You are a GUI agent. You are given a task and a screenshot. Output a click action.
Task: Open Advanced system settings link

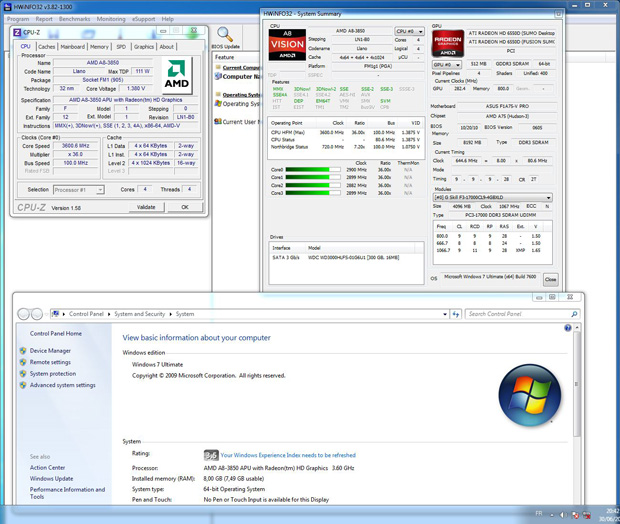tap(62, 385)
